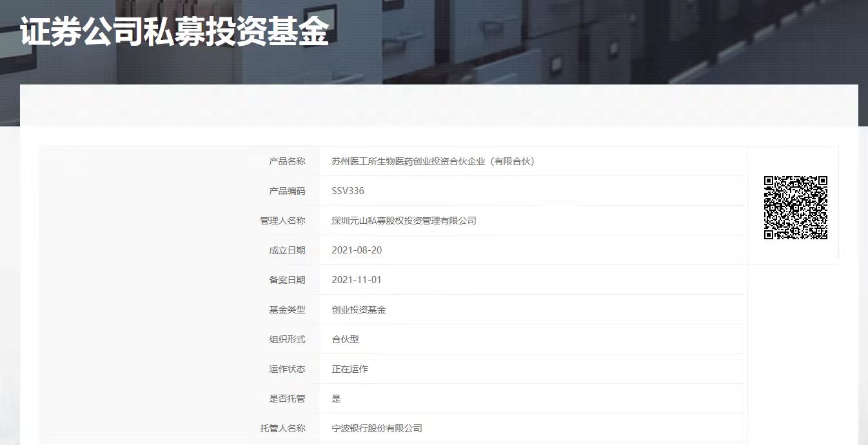Click the custody value 是
This screenshot has width=868, height=445.
click(x=336, y=399)
